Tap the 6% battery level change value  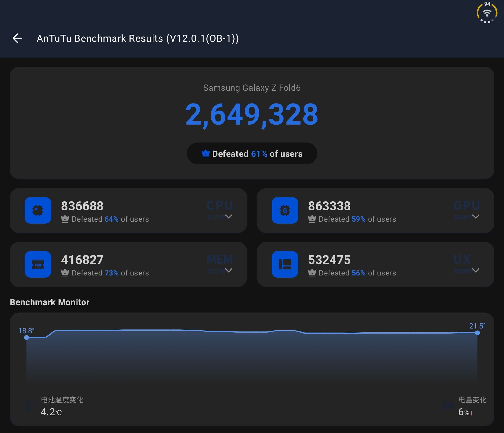[464, 412]
